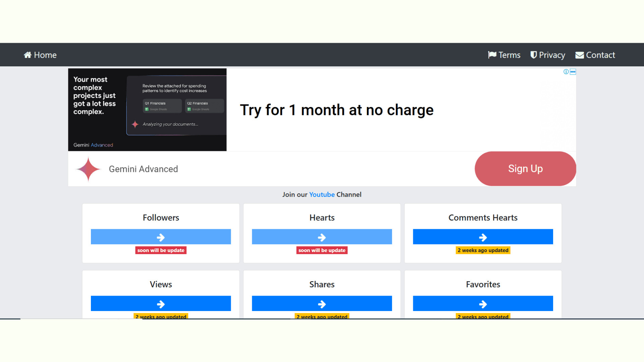Click the flag icon beside Terms

492,55
